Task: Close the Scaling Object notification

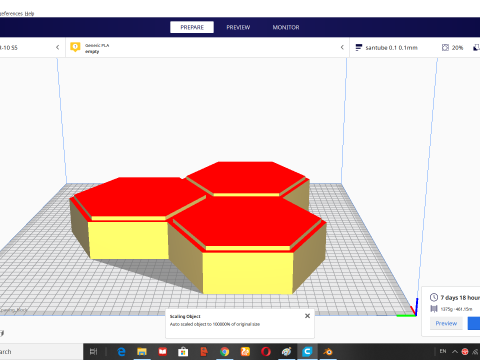Action: click(x=307, y=316)
